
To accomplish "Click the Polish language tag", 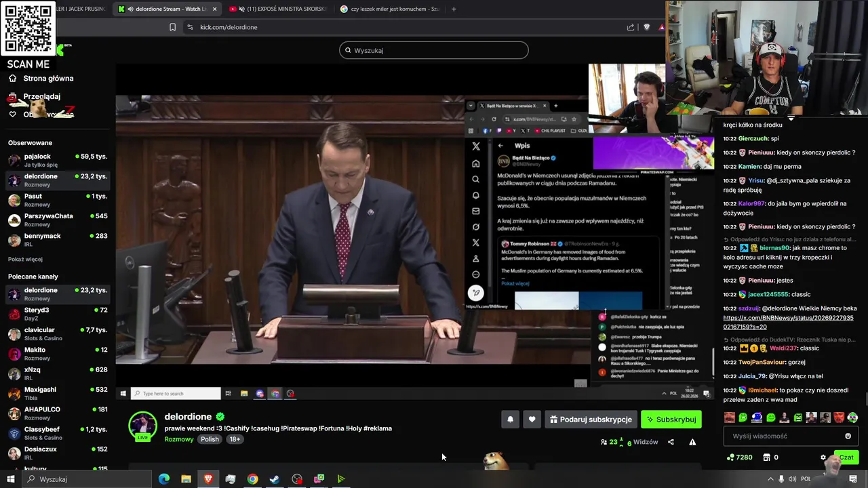I will coord(210,439).
